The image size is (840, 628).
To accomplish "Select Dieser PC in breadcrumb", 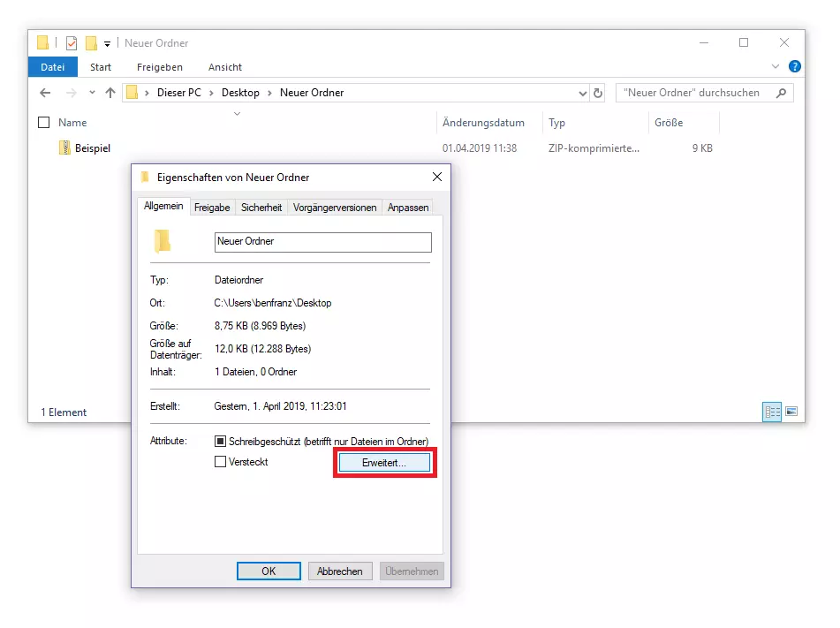I will click(x=179, y=93).
